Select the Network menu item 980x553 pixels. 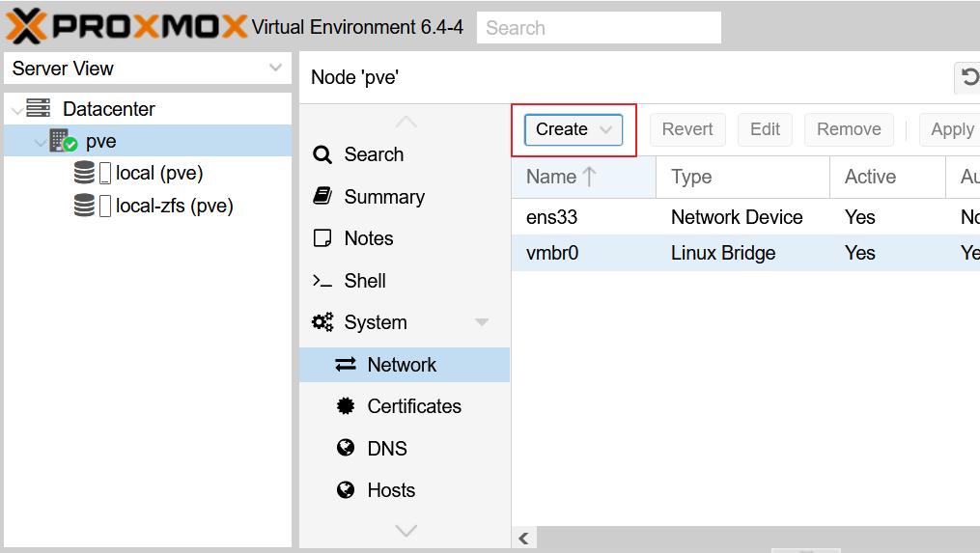[402, 365]
